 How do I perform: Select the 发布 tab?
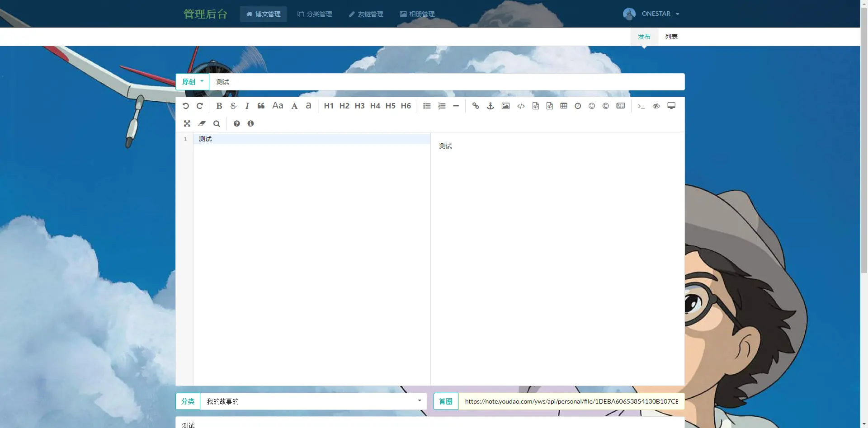644,37
